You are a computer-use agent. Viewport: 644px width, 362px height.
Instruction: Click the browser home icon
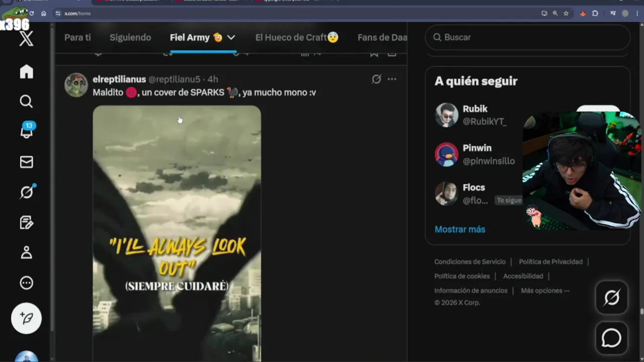tap(44, 14)
